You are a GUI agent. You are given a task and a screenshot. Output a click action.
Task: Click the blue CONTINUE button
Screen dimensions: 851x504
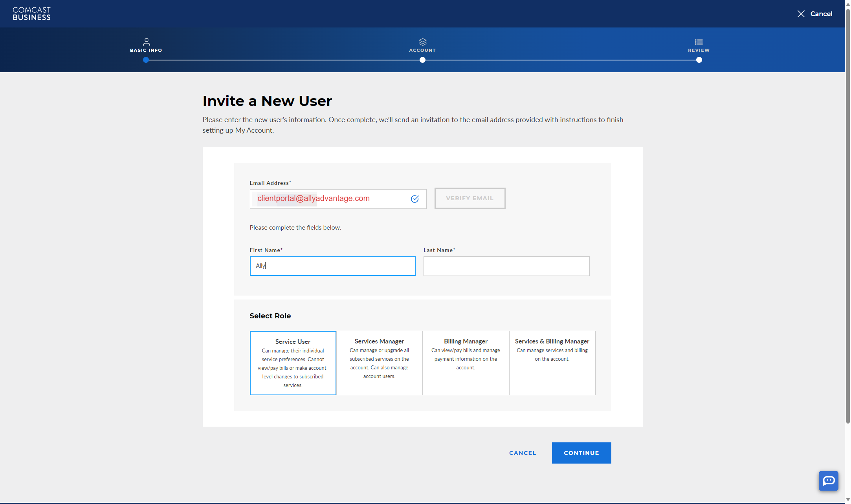(x=581, y=453)
